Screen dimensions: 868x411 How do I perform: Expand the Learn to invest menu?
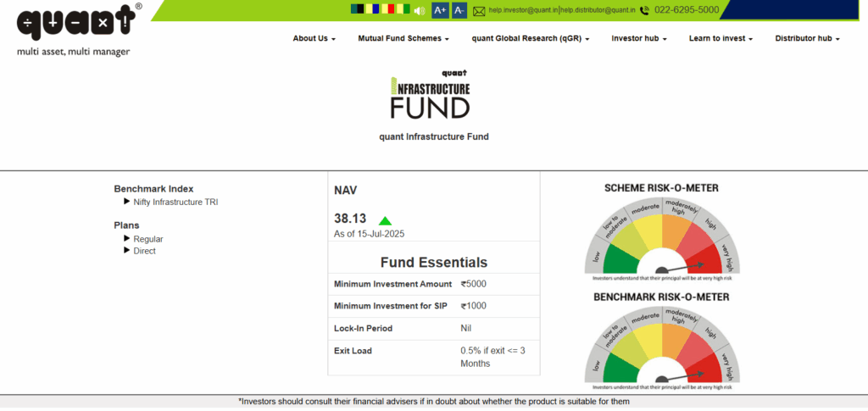click(x=721, y=39)
